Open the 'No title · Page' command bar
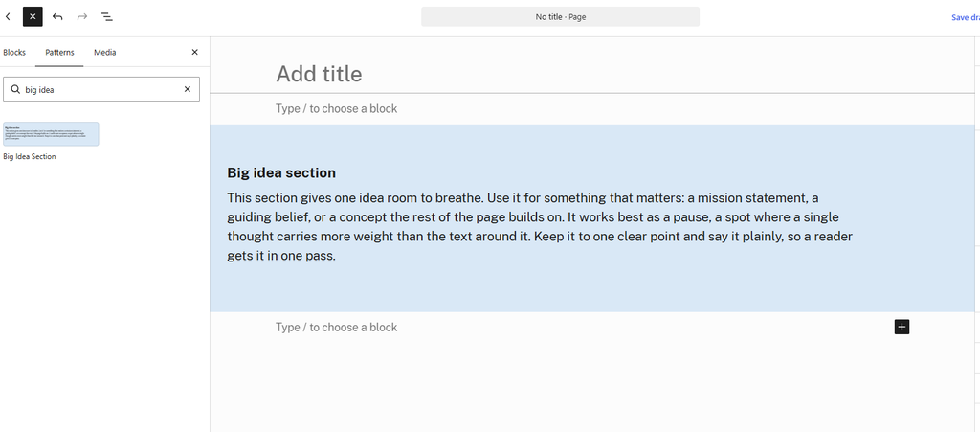980x432 pixels. [x=560, y=17]
